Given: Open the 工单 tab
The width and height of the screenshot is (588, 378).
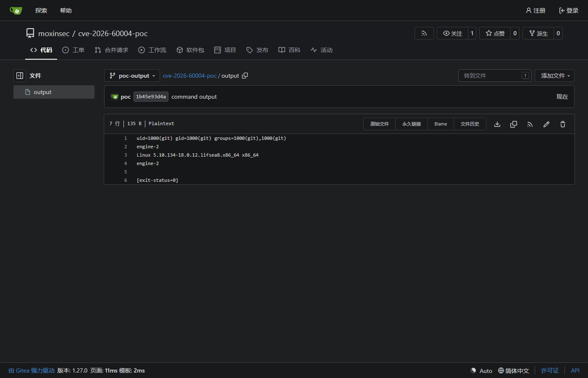Looking at the screenshot, I should pyautogui.click(x=73, y=50).
